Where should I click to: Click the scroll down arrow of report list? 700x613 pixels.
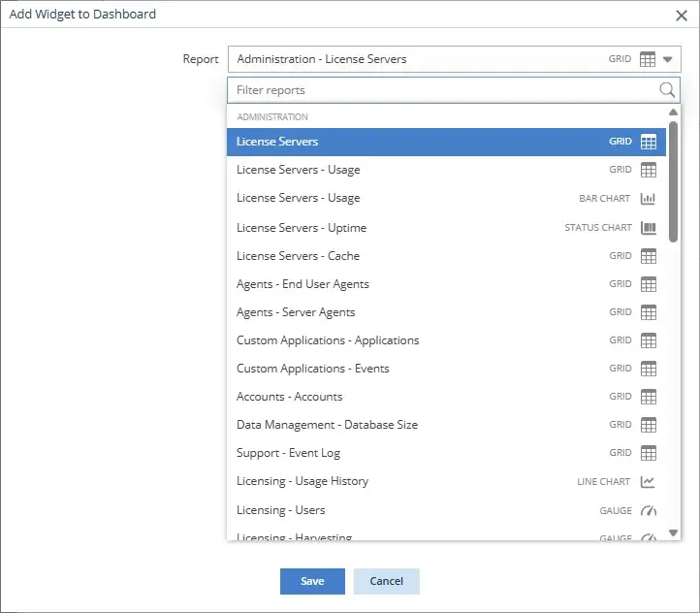point(673,532)
